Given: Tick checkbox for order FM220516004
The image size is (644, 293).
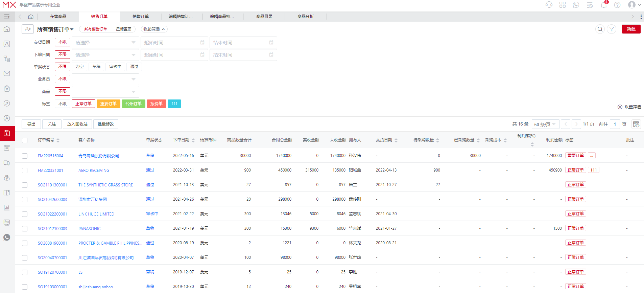Looking at the screenshot, I should pos(25,156).
